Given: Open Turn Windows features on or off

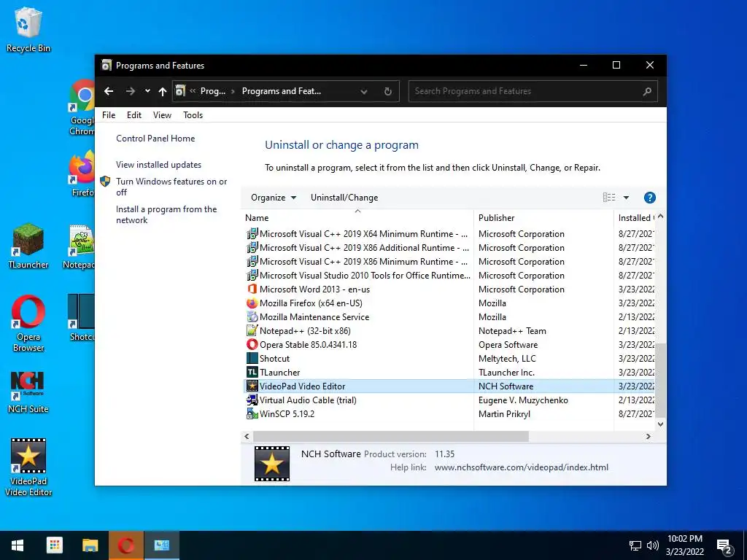Looking at the screenshot, I should point(171,187).
